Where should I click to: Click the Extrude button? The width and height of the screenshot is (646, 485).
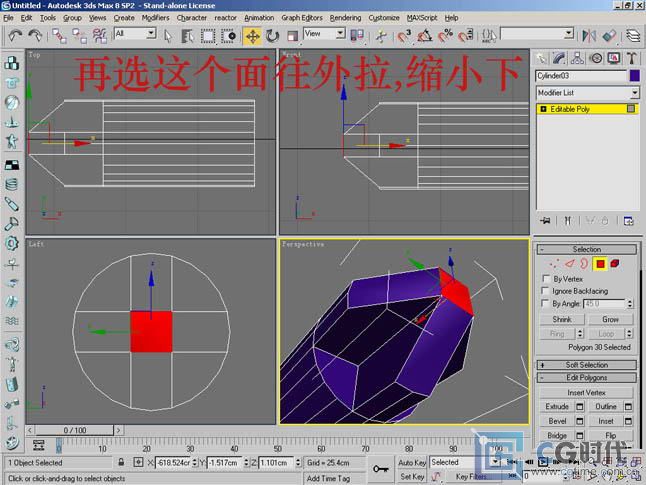click(x=557, y=407)
